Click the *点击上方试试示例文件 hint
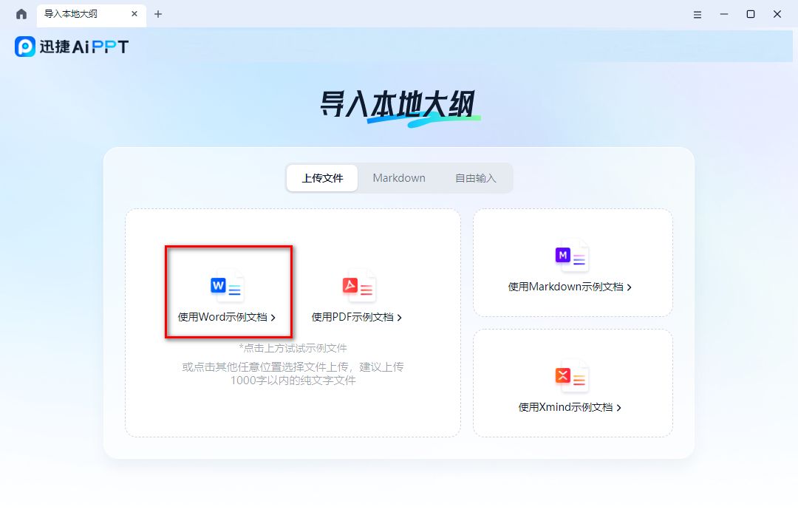This screenshot has height=532, width=798. click(x=293, y=348)
